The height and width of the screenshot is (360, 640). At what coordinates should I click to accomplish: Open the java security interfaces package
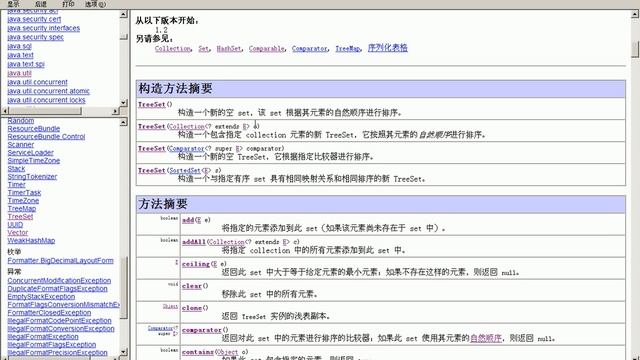point(44,28)
